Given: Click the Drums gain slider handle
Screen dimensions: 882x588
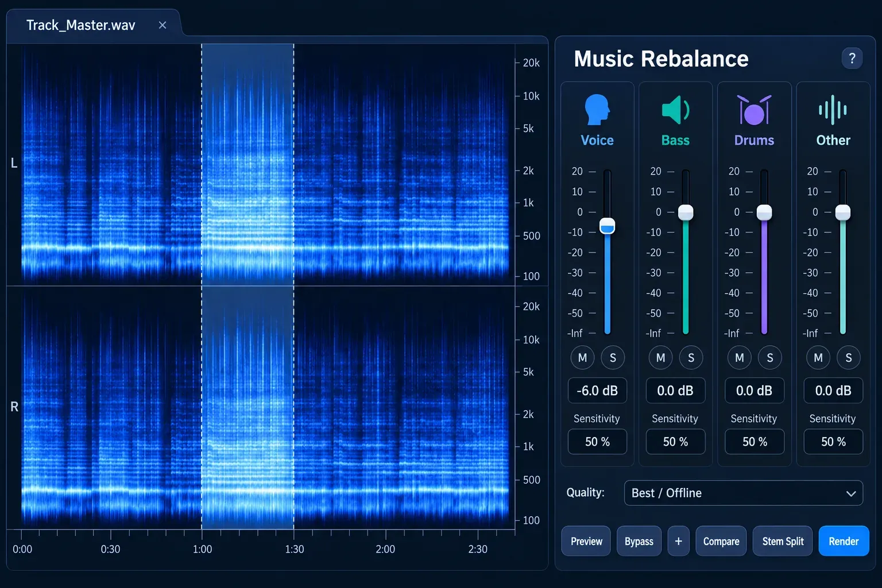Looking at the screenshot, I should 764,212.
